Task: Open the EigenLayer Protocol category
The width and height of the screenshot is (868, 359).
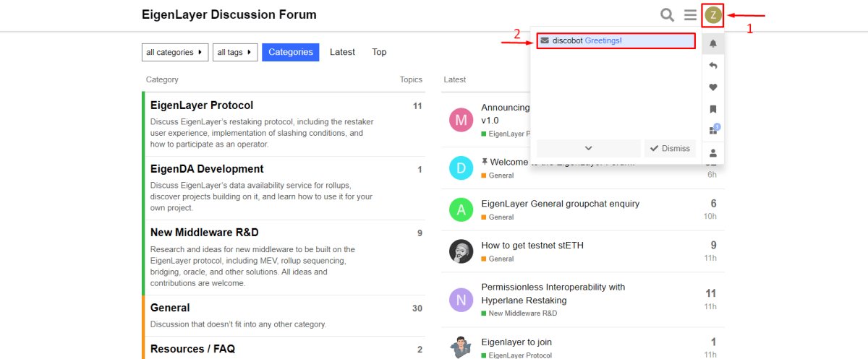Action: pos(202,105)
